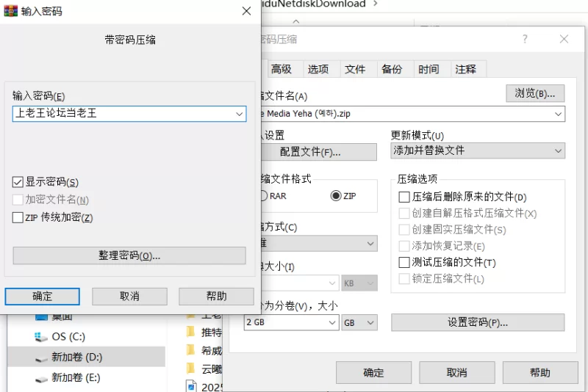Click the WinRAR icon in the title bar
The width and height of the screenshot is (588, 392).
tap(10, 11)
